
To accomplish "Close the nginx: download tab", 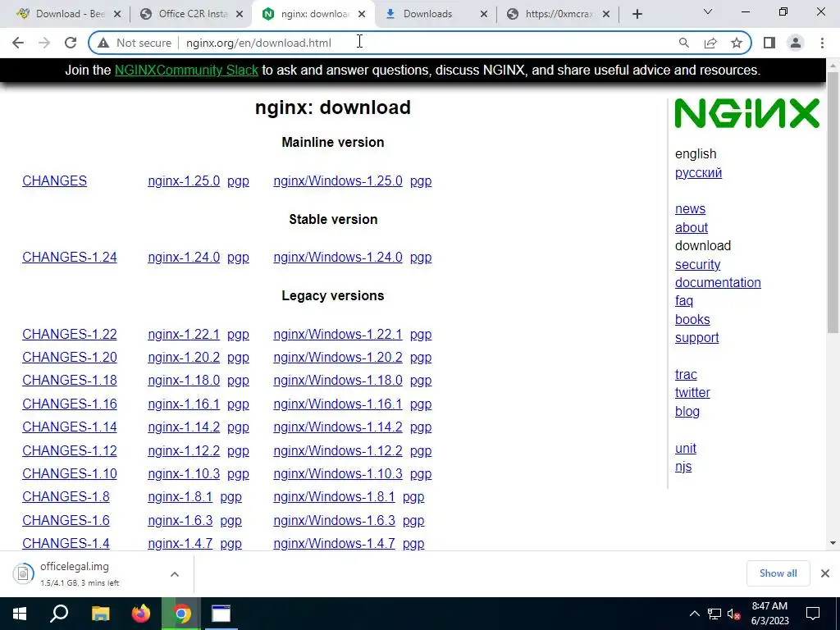I will (362, 14).
